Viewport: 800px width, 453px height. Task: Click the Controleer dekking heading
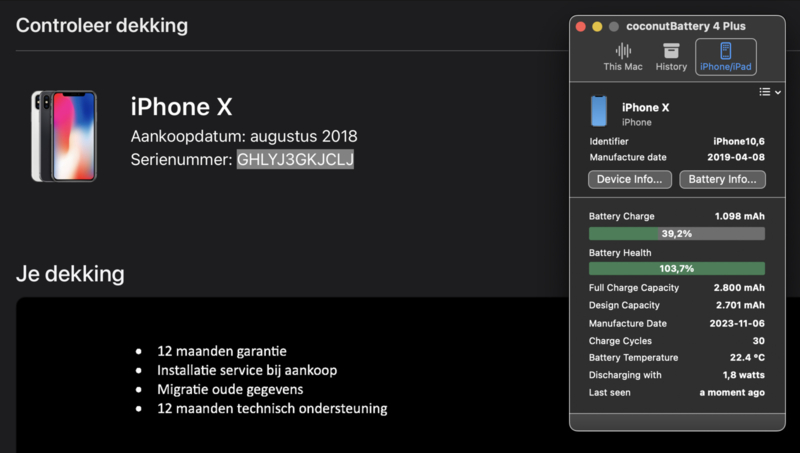(x=102, y=26)
